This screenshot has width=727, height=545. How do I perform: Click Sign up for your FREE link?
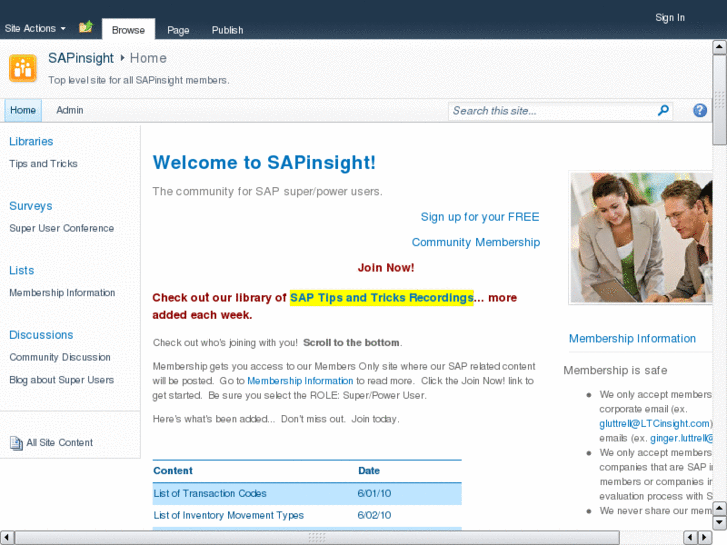pos(480,217)
